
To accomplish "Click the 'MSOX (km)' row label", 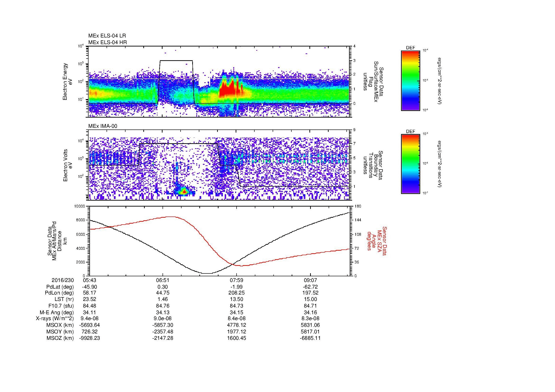I will pos(60,325).
